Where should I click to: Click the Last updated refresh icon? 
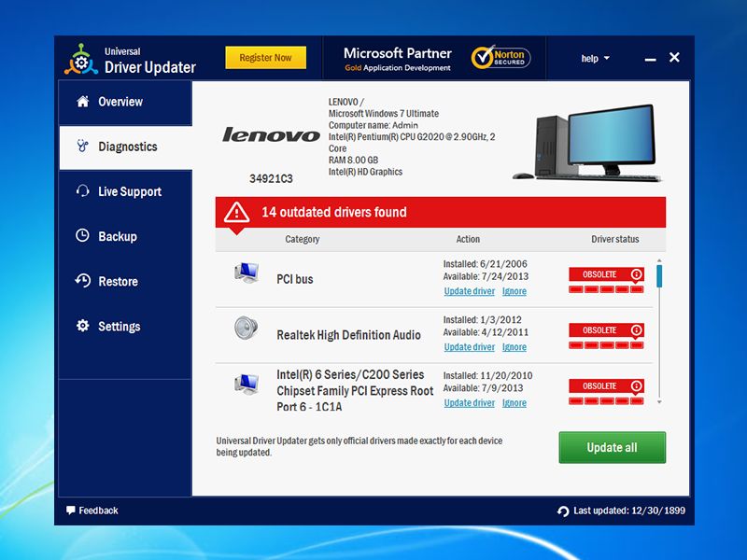(x=563, y=511)
